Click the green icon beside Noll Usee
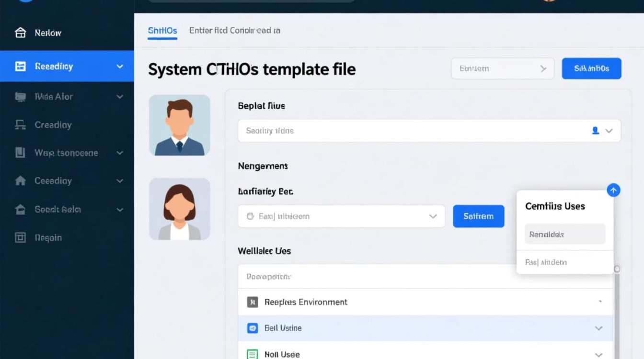644x359 pixels. pos(252,354)
